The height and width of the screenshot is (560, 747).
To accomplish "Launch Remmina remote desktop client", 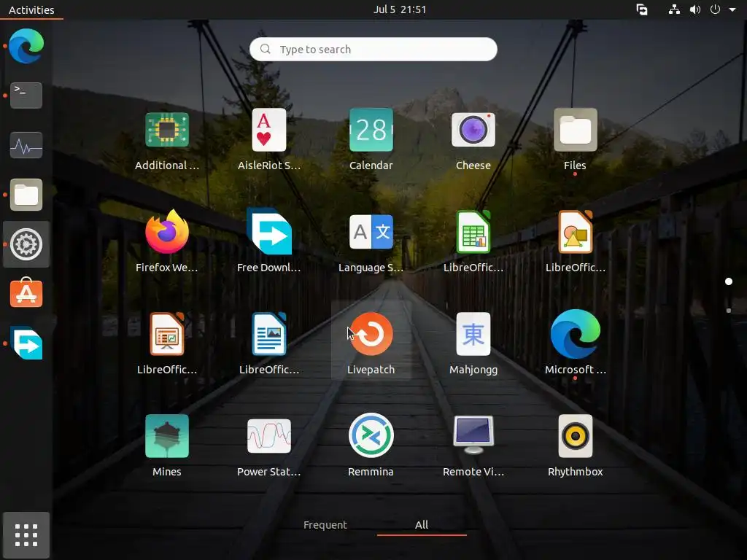I will tap(371, 436).
